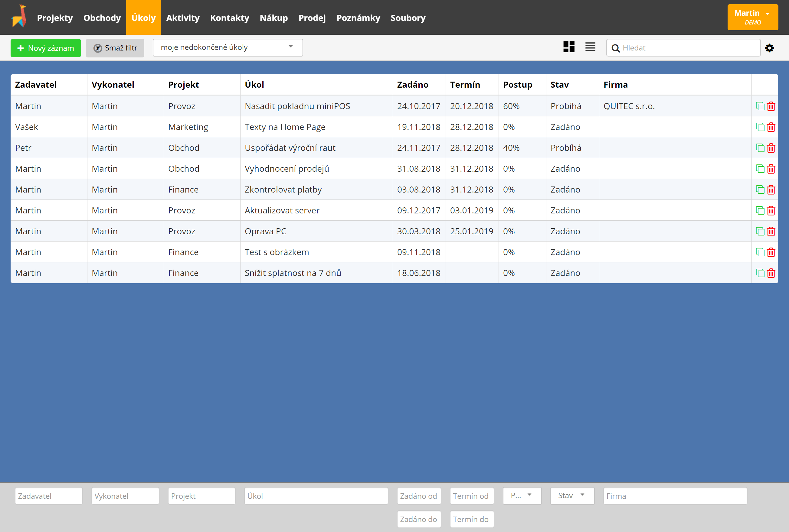This screenshot has width=789, height=532.
Task: Create a new record with Nový záznam
Action: (46, 48)
